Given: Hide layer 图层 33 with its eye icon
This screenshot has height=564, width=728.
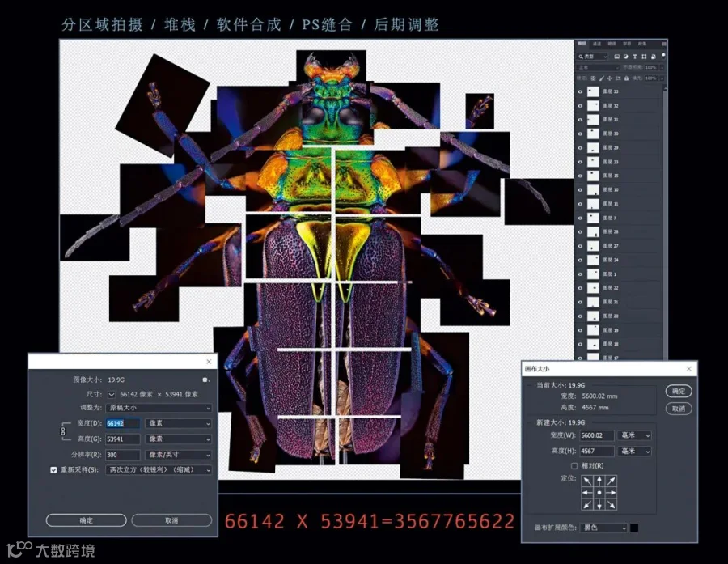Looking at the screenshot, I should click(x=580, y=91).
